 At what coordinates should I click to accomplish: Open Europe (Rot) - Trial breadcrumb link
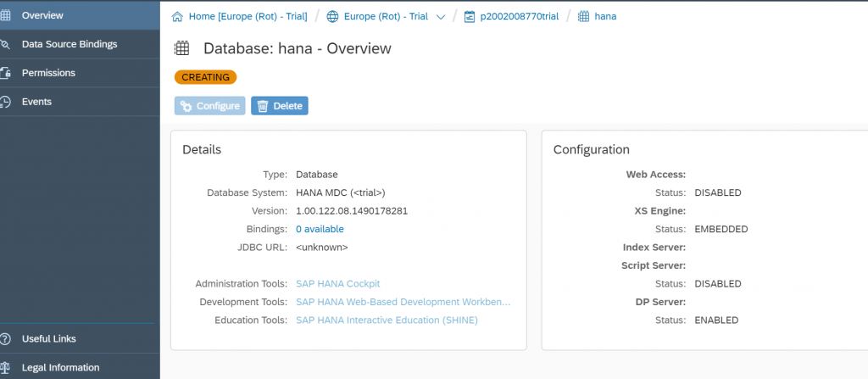[x=386, y=16]
